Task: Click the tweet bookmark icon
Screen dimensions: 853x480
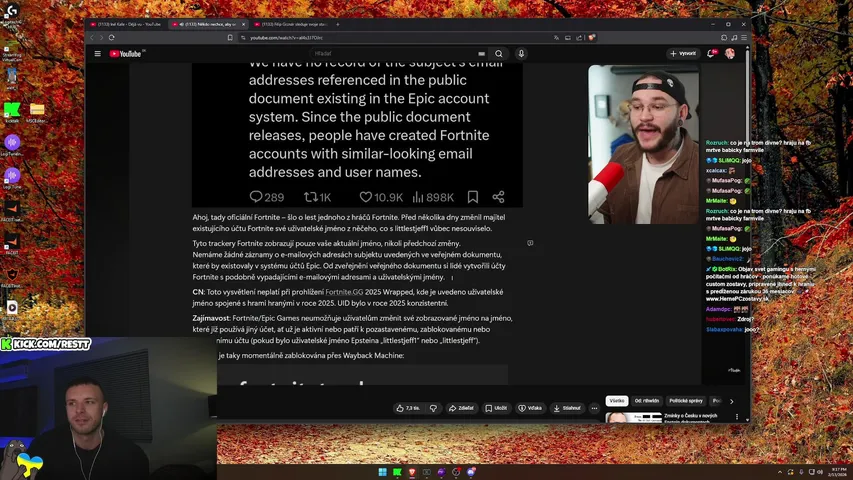Action: (473, 196)
